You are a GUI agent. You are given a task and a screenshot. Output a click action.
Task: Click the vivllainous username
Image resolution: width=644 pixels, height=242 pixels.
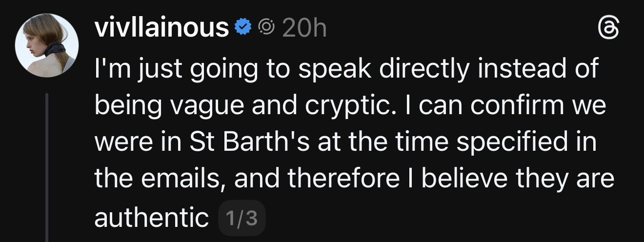coord(161,29)
